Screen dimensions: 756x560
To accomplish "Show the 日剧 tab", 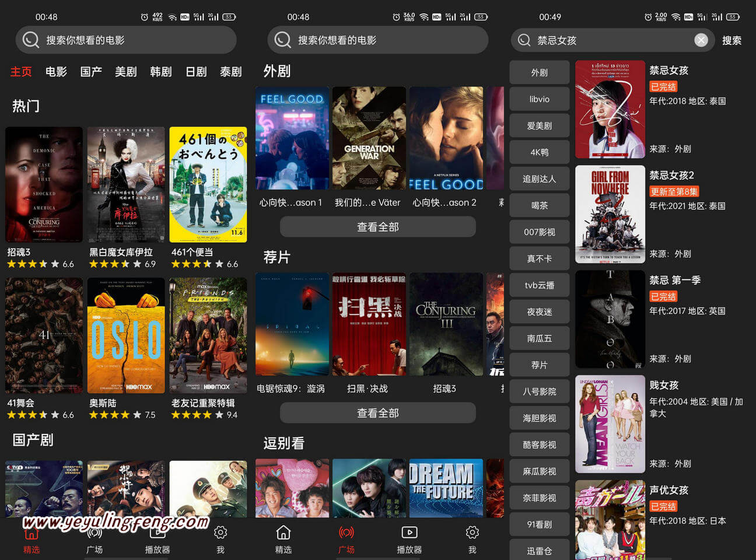I will (196, 72).
